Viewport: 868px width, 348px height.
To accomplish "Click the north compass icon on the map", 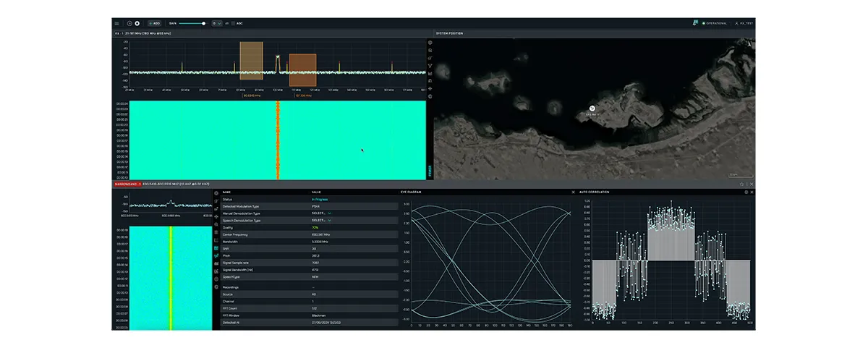I will coord(750,43).
